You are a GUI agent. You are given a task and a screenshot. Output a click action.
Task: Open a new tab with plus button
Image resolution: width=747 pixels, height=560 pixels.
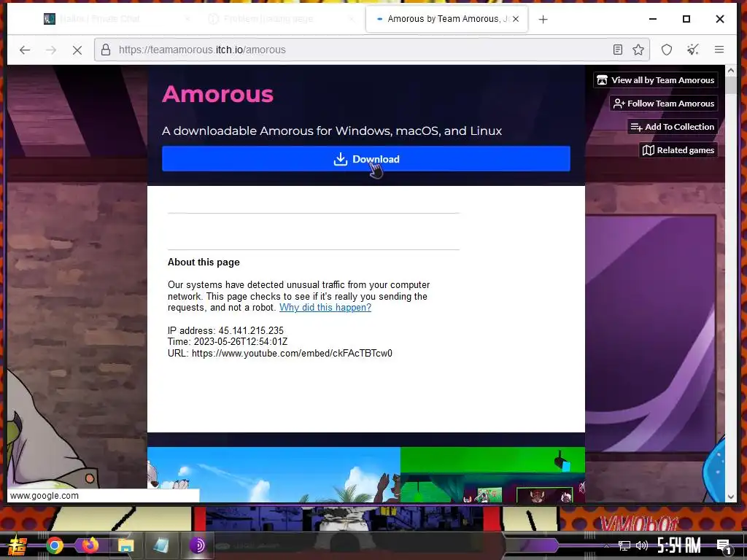tap(543, 19)
